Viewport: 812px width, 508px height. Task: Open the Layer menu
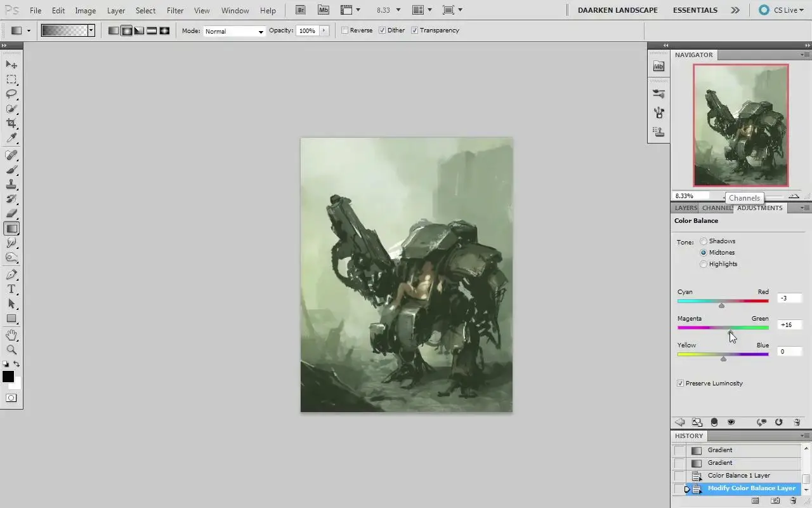116,11
